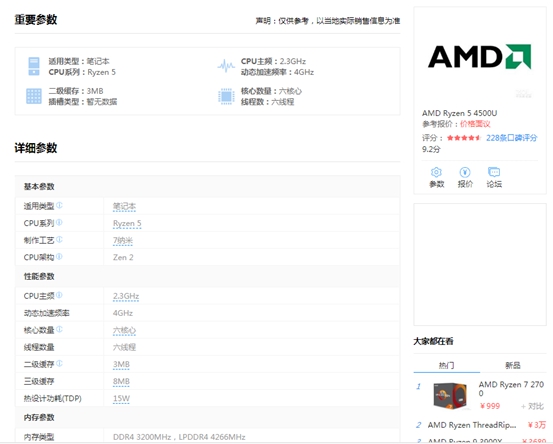Open 报价 via the yen icon
Image resolution: width=553 pixels, height=444 pixels.
point(465,172)
